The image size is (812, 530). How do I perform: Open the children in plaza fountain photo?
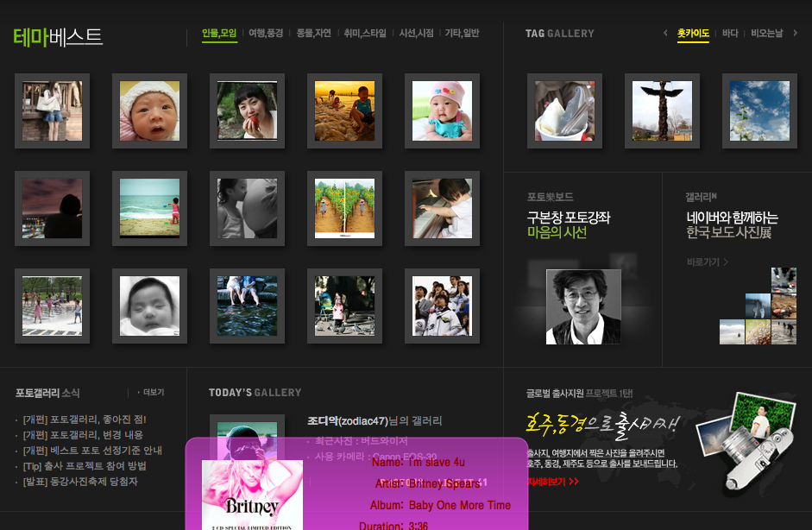53,306
